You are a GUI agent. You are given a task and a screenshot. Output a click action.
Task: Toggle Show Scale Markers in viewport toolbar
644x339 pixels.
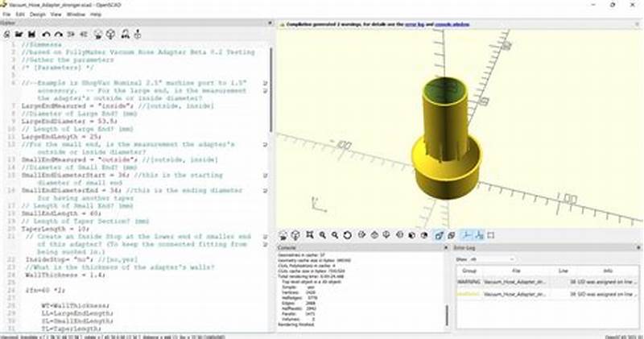coord(479,235)
